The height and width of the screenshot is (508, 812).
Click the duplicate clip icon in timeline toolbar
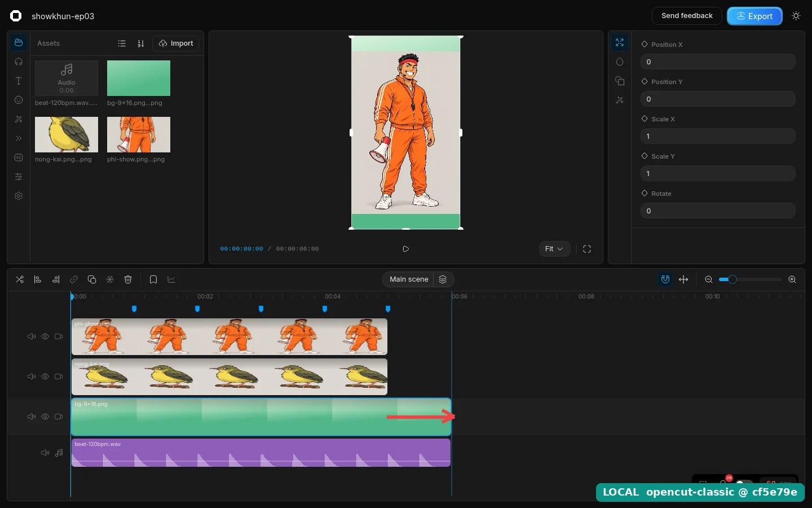92,279
